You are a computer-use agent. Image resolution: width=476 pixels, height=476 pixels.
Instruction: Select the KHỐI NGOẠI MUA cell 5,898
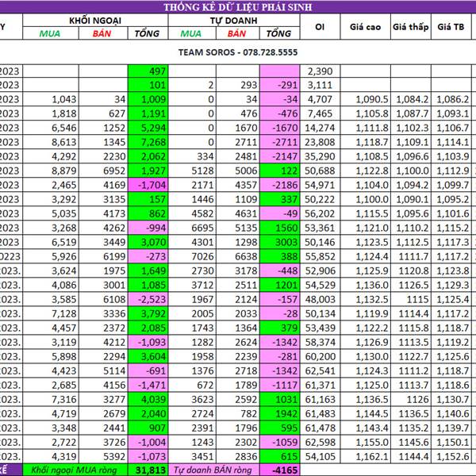click(51, 356)
